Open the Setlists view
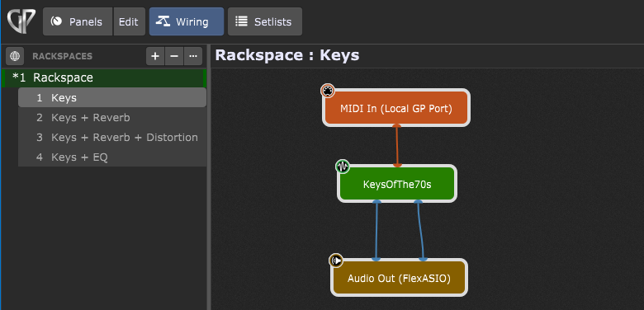 pyautogui.click(x=265, y=21)
